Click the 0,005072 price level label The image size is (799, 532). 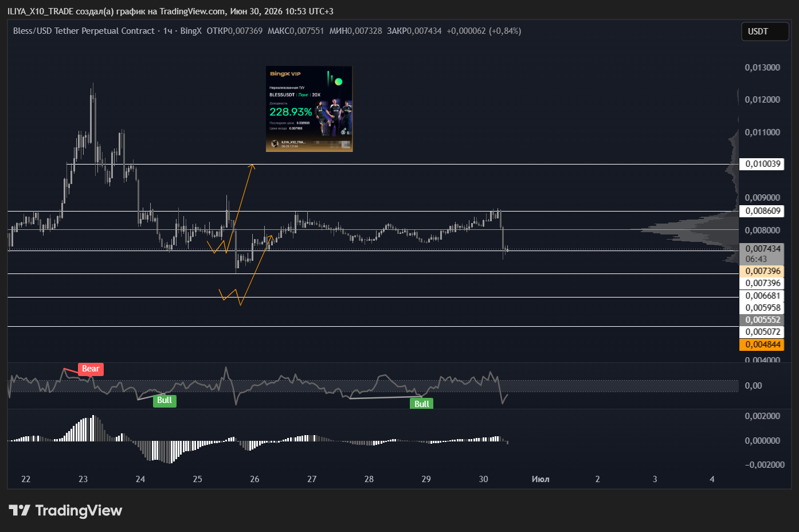pyautogui.click(x=762, y=332)
